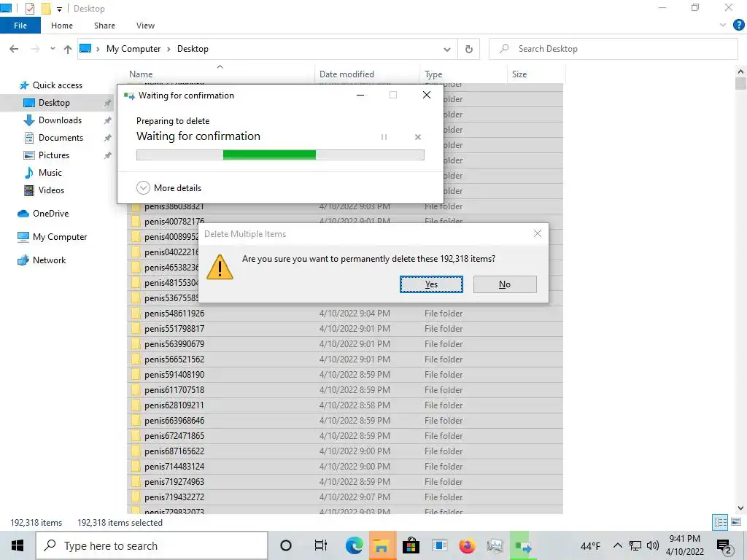This screenshot has height=560, width=747.
Task: Show hidden system tray icons
Action: click(617, 545)
